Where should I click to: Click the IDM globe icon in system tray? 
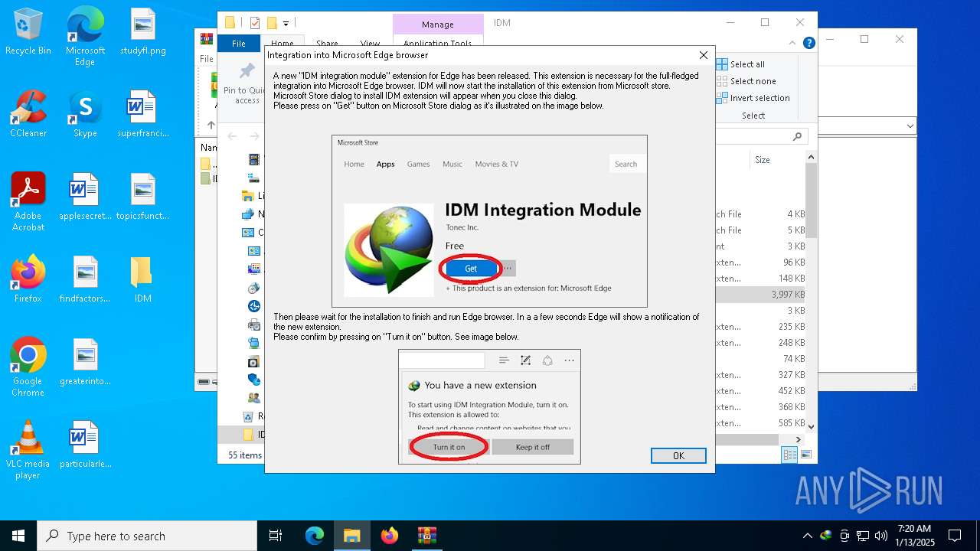tap(826, 536)
